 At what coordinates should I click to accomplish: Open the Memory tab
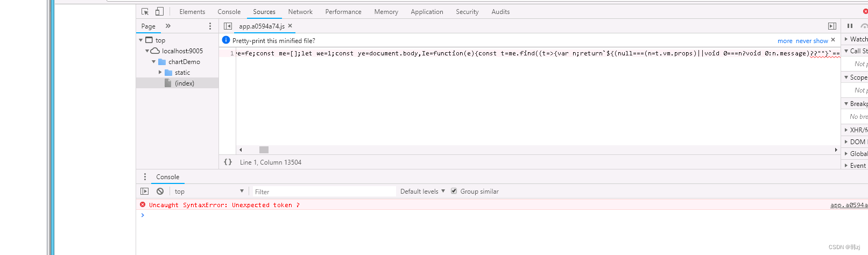386,11
